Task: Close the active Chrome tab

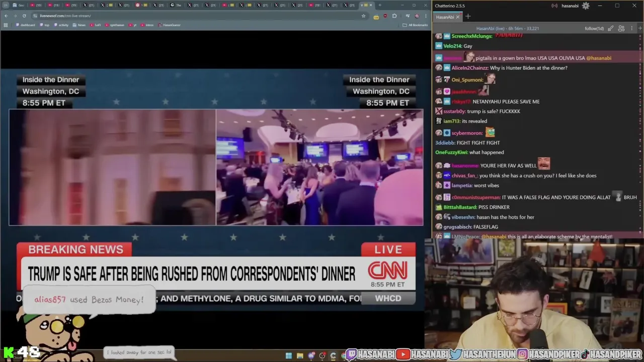Action: point(371,5)
